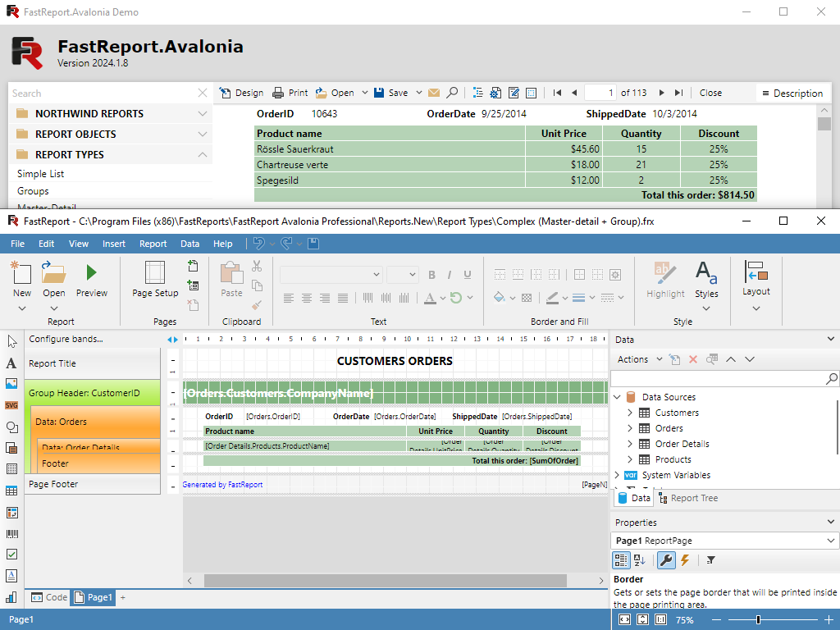Select the Picture object tool

11,384
